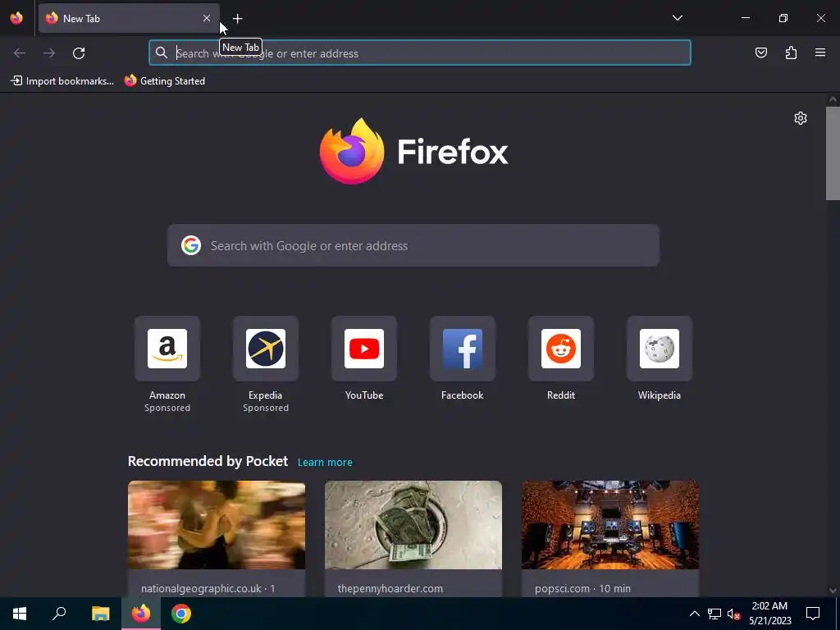Open File Explorer from taskbar
The image size is (840, 630).
tap(100, 614)
